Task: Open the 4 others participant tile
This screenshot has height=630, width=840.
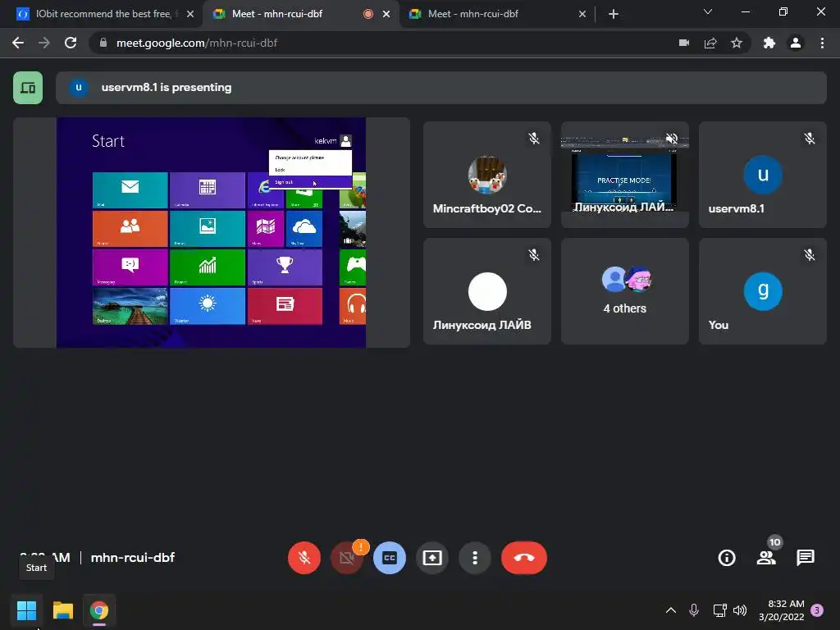Action: 624,291
